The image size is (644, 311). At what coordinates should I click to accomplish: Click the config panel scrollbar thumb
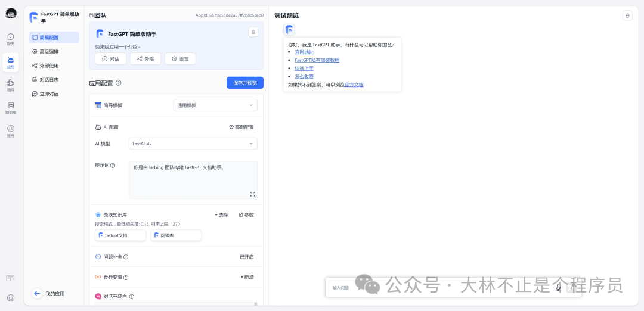pyautogui.click(x=256, y=304)
